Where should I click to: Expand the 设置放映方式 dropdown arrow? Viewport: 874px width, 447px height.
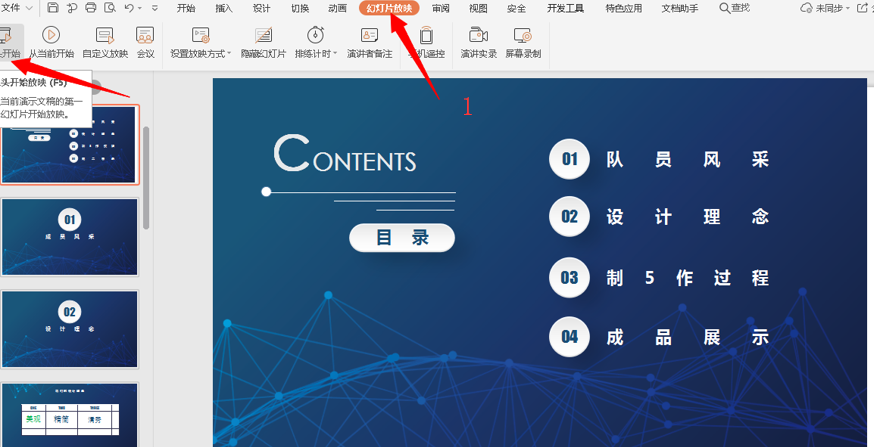tap(229, 54)
